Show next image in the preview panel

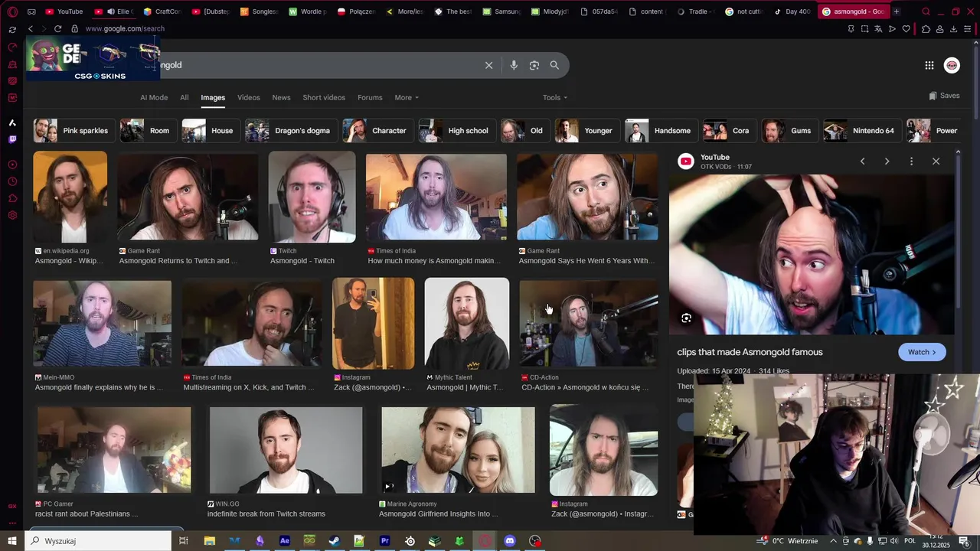pyautogui.click(x=887, y=161)
